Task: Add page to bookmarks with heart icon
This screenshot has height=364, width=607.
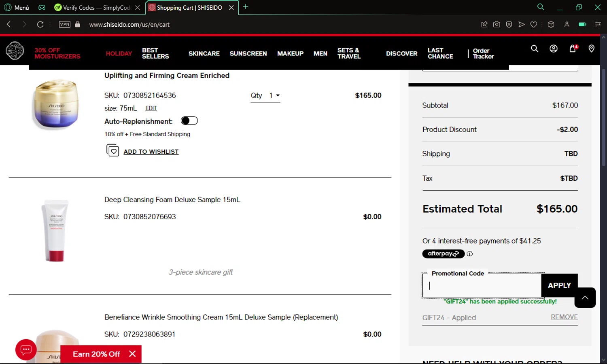Action: [534, 24]
